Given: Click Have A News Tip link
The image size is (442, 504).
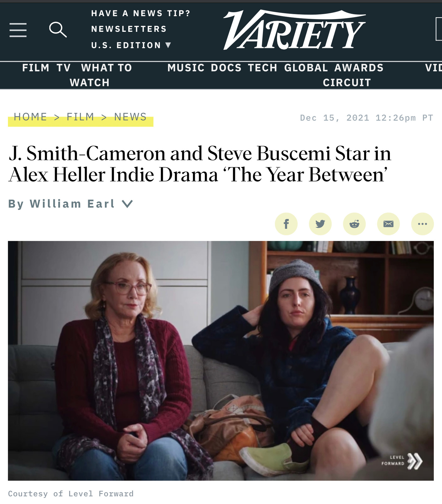Looking at the screenshot, I should (141, 13).
